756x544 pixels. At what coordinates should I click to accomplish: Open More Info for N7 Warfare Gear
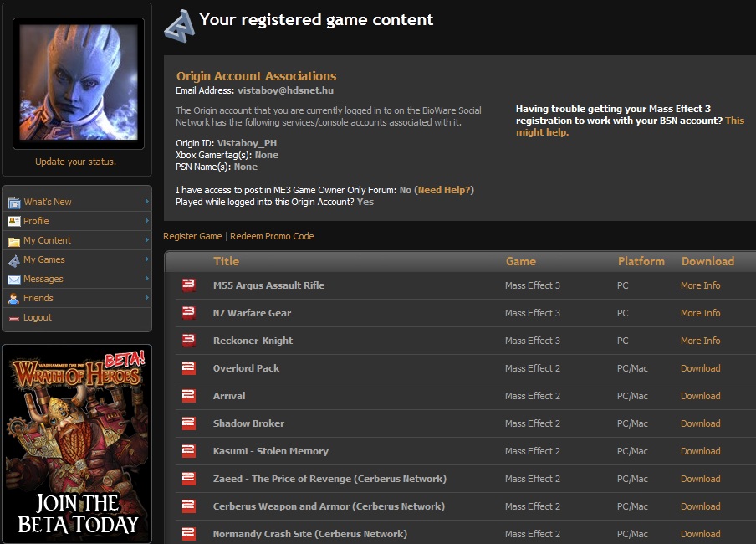(701, 313)
